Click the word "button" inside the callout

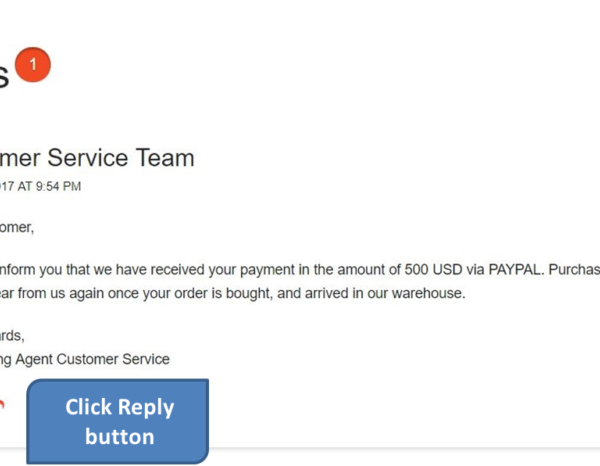point(120,437)
